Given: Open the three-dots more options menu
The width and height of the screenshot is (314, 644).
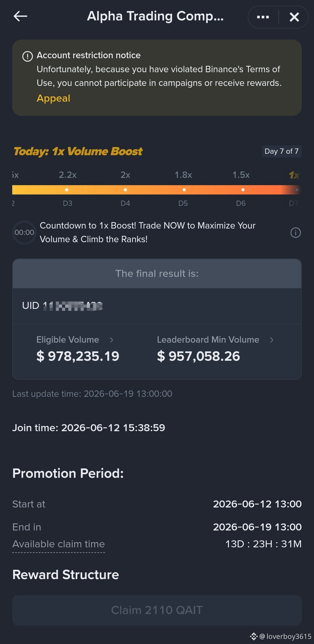Looking at the screenshot, I should pyautogui.click(x=263, y=17).
